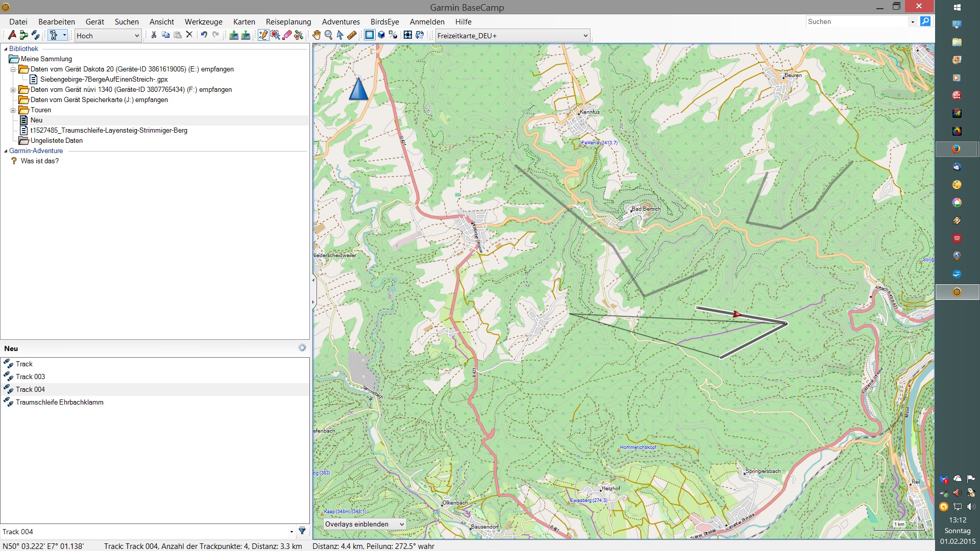
Task: Click the Was ist das? link
Action: tap(39, 161)
